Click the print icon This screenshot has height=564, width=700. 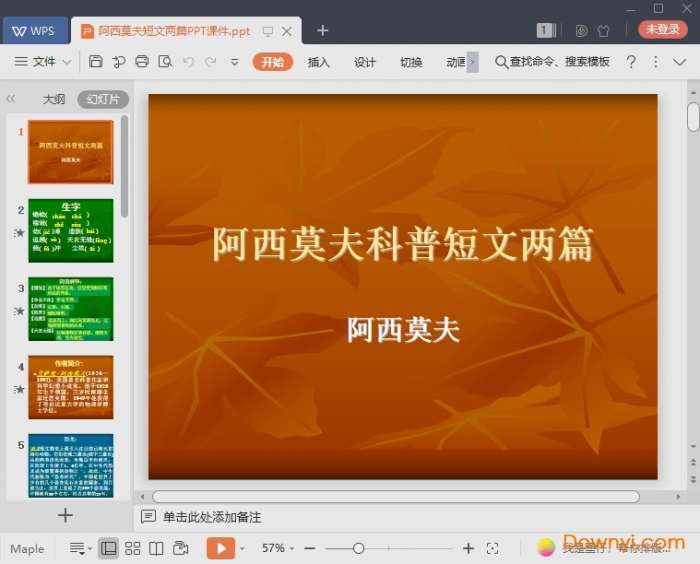pos(142,61)
